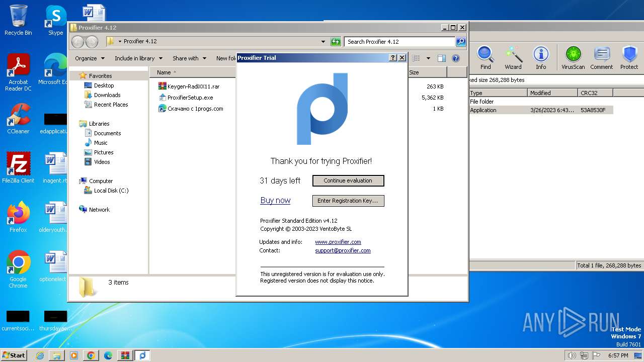Select Music library
This screenshot has height=362, width=644.
[101, 143]
